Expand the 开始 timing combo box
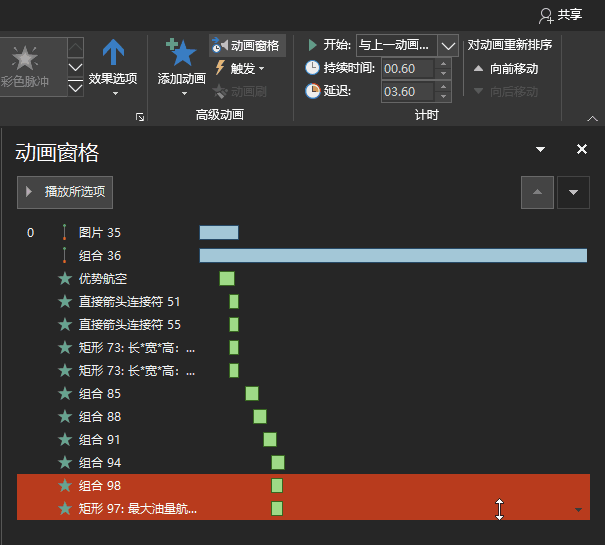605x545 pixels. [x=447, y=45]
